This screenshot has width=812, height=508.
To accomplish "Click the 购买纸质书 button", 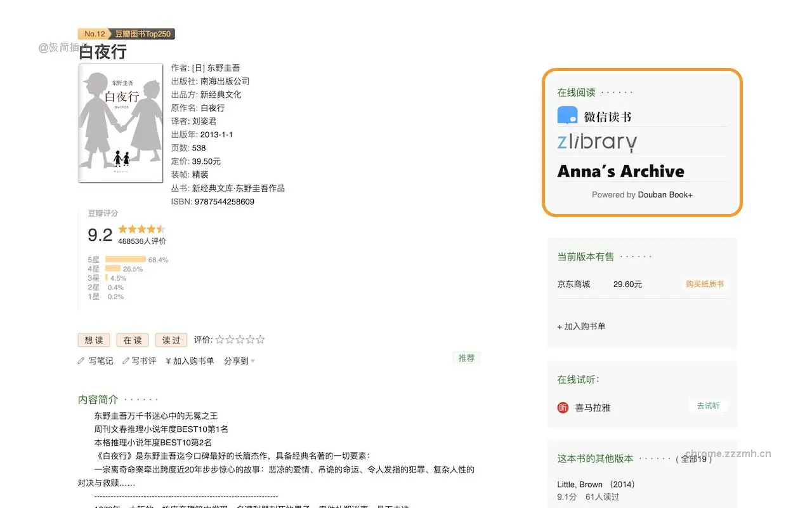I will (705, 284).
